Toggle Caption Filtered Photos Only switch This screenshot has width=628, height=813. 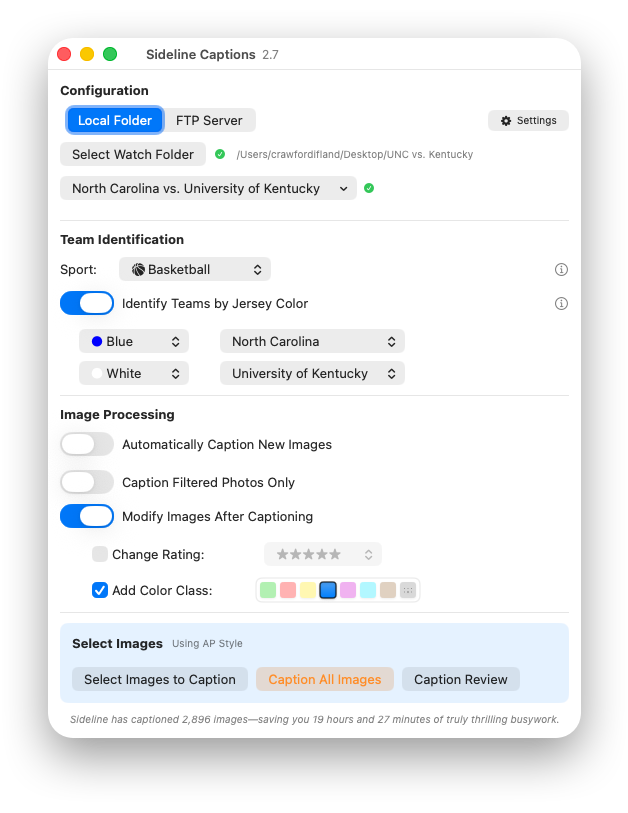87,482
